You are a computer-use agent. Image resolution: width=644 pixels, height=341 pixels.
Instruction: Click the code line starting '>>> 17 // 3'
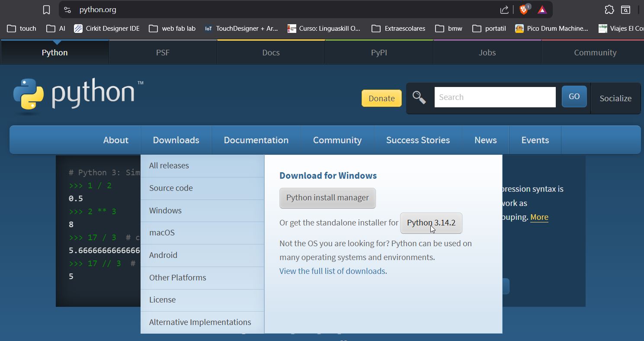(x=103, y=264)
